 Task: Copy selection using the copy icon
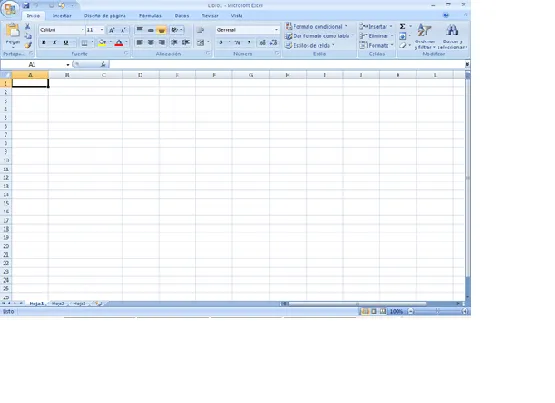[28, 36]
